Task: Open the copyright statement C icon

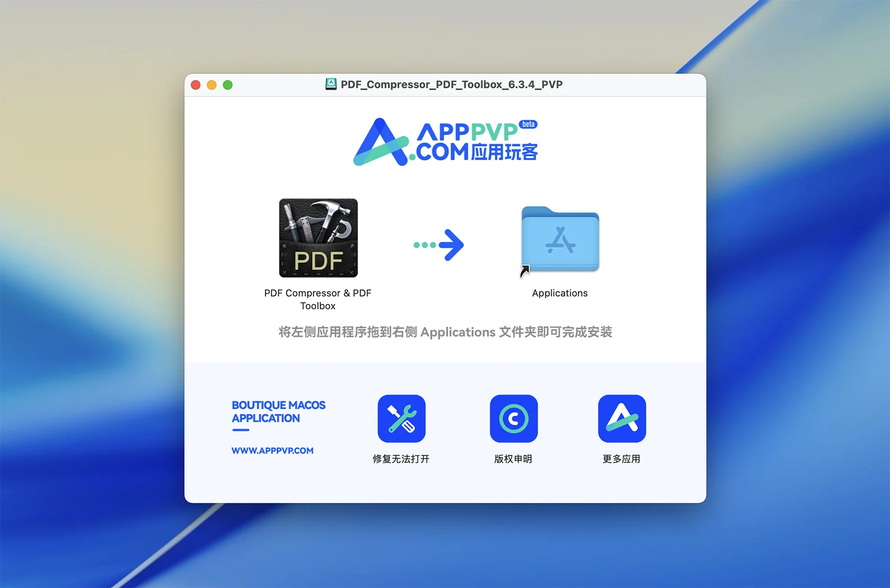Action: pyautogui.click(x=514, y=419)
